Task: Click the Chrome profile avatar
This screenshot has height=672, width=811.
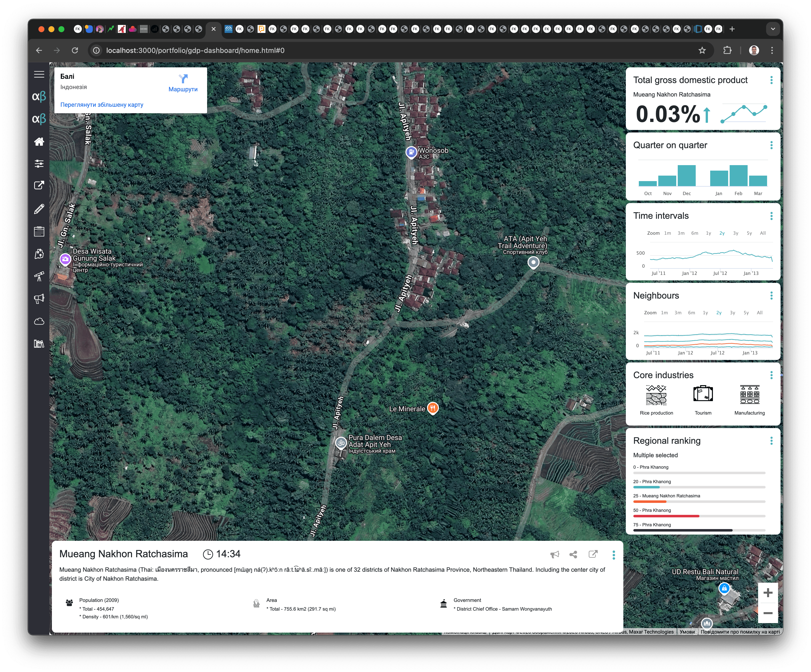Action: click(754, 50)
